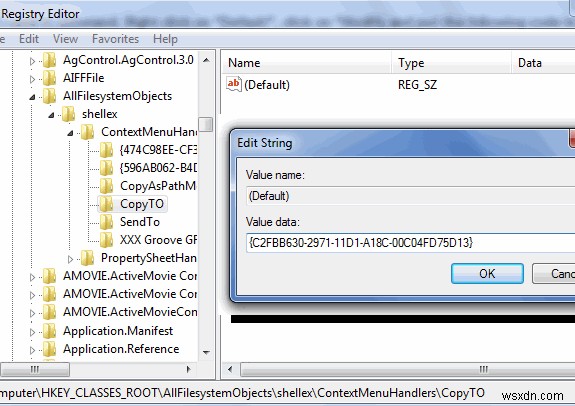Click the tree pane scroll up arrow
This screenshot has height=406, width=575.
coord(206,60)
